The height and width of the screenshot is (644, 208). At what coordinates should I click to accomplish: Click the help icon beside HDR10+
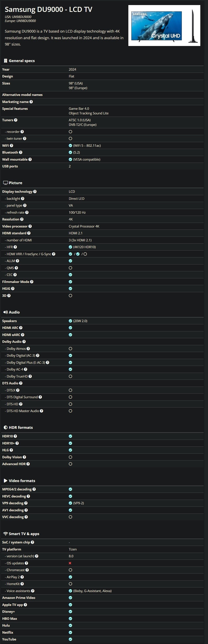(17, 443)
